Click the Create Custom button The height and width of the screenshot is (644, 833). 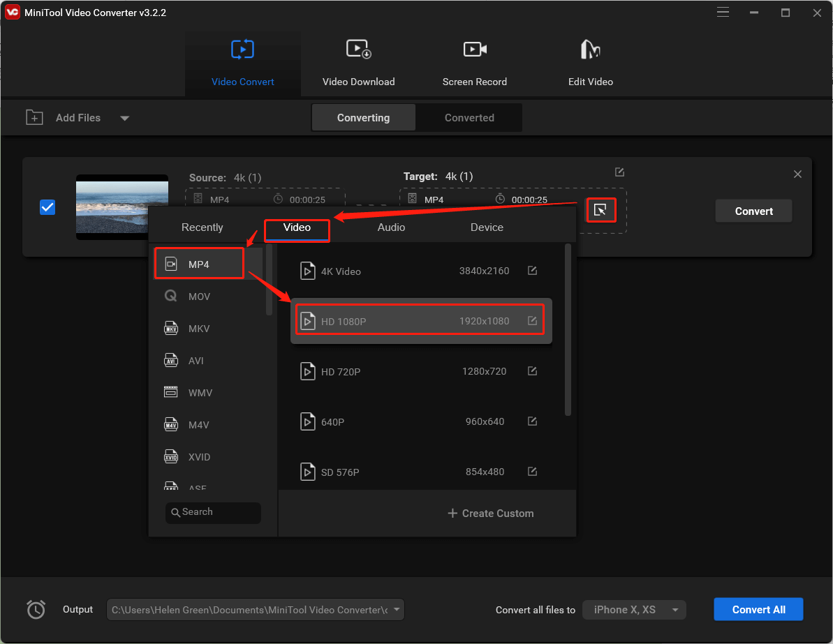[x=490, y=514]
